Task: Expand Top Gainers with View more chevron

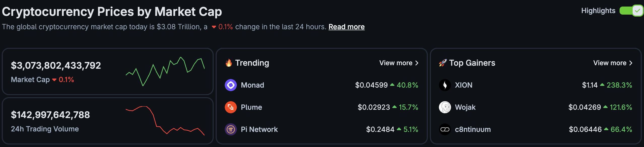Action: coord(631,63)
